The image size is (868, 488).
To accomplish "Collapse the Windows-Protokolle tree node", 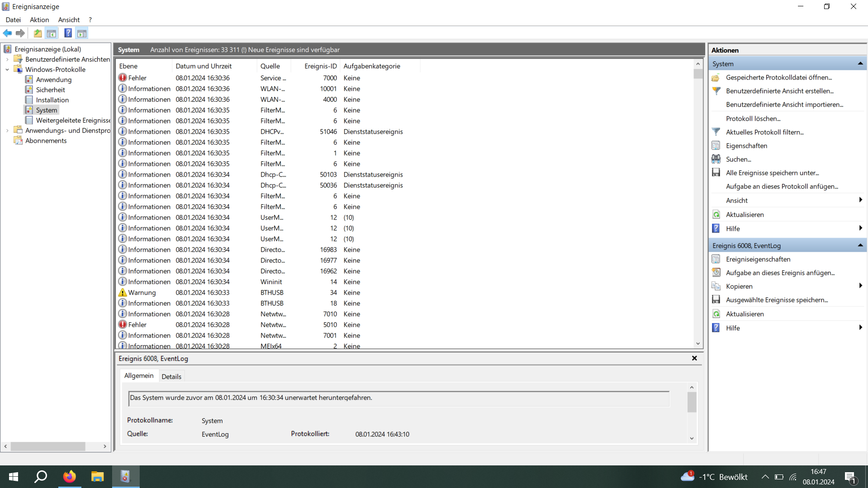I will click(7, 70).
